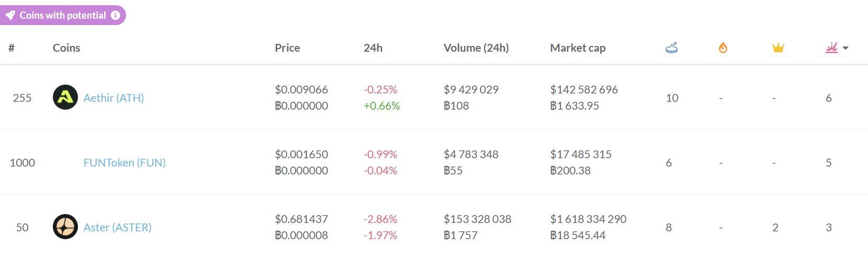
Task: Click the # rank column header
Action: tap(12, 48)
